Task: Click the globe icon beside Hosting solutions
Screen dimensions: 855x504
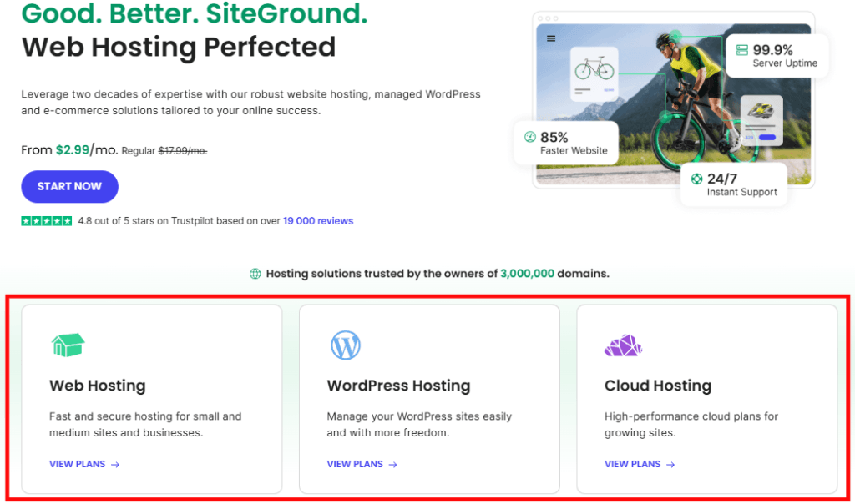Action: (255, 274)
